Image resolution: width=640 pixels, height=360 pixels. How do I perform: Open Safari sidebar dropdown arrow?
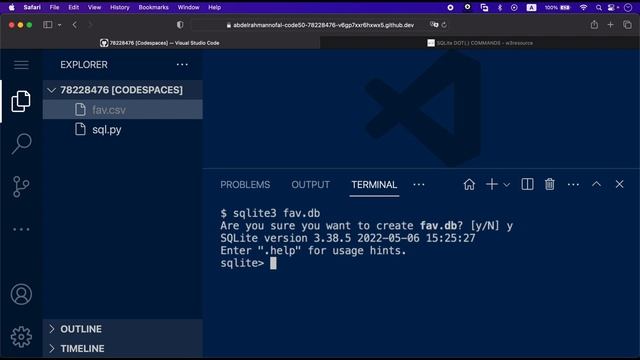click(x=60, y=25)
